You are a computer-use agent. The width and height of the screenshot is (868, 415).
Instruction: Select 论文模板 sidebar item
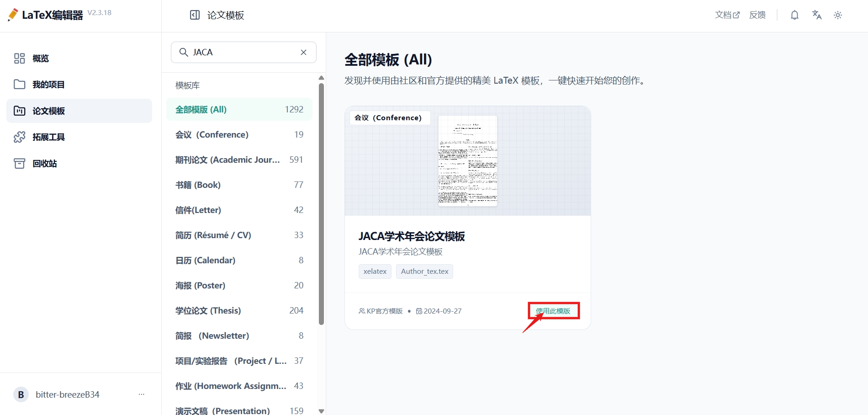click(x=79, y=111)
